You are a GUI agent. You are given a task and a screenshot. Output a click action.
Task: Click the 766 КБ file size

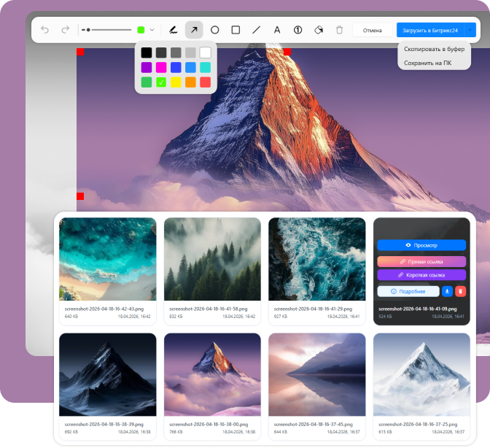[x=176, y=432]
